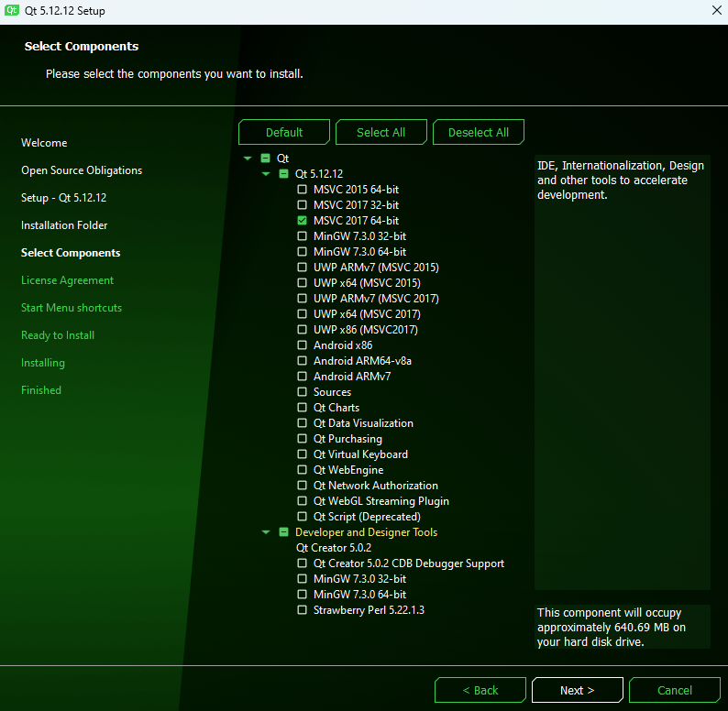Click Open Source Obligations step

pyautogui.click(x=82, y=170)
